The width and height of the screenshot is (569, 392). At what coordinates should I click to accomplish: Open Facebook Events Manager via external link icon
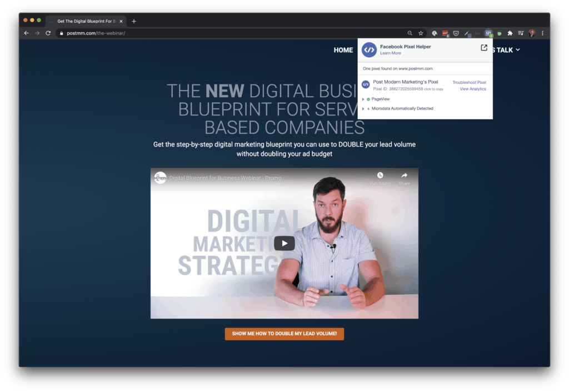pyautogui.click(x=484, y=48)
